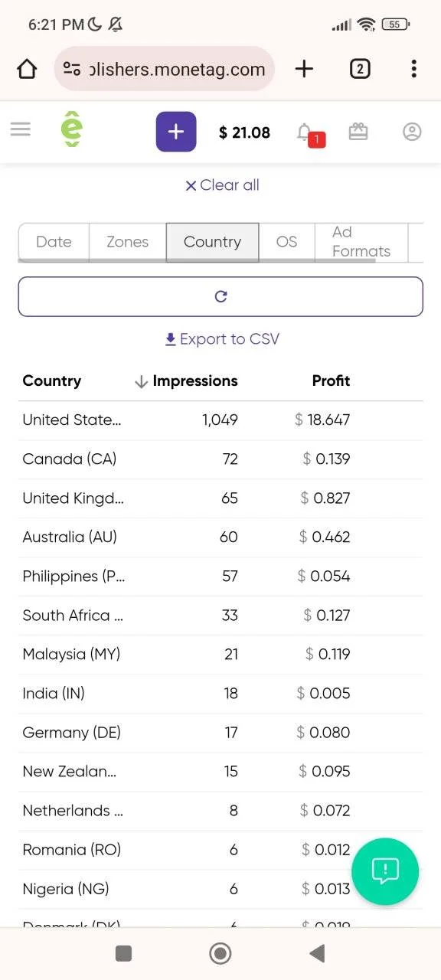Open the tab switcher showing 2

[x=360, y=69]
